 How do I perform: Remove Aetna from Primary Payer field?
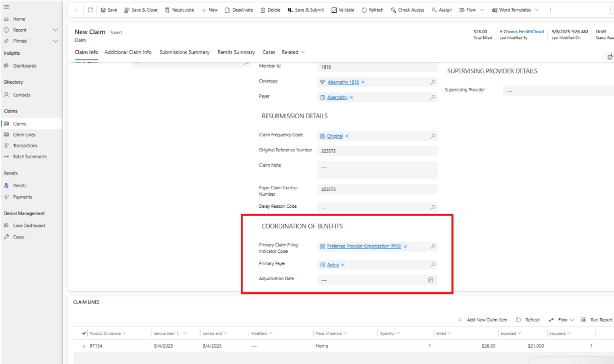(343, 265)
